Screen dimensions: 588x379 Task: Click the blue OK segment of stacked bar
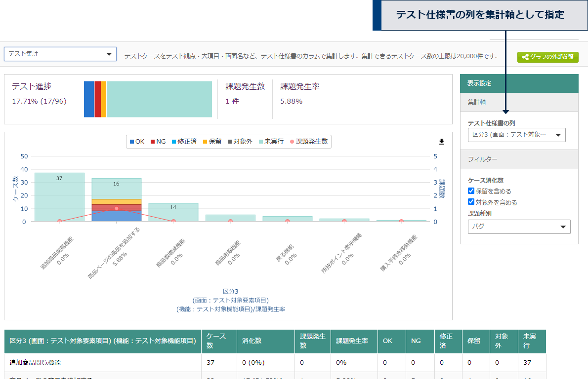(x=117, y=216)
